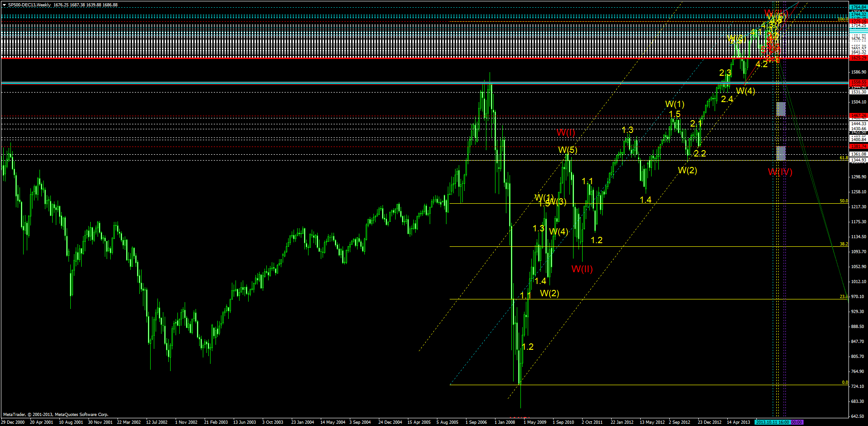Click the purple 00:00 time field

(x=797, y=422)
